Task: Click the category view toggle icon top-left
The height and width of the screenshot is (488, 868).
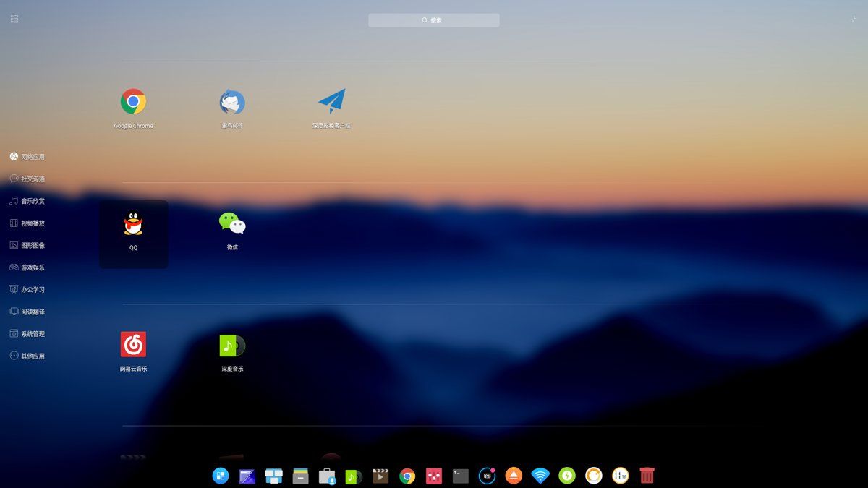Action: [x=14, y=19]
